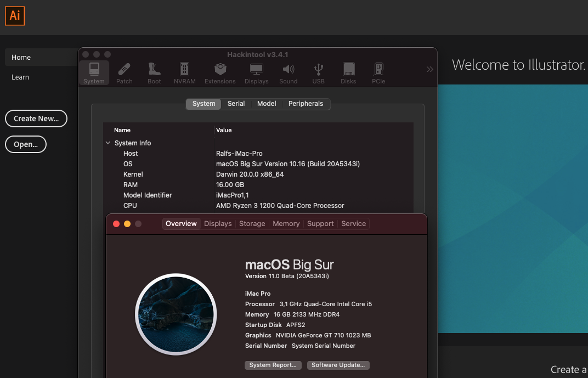The image size is (588, 378).
Task: Select the Kernel row Darwin 20.0.0 x86_64
Action: coord(258,174)
